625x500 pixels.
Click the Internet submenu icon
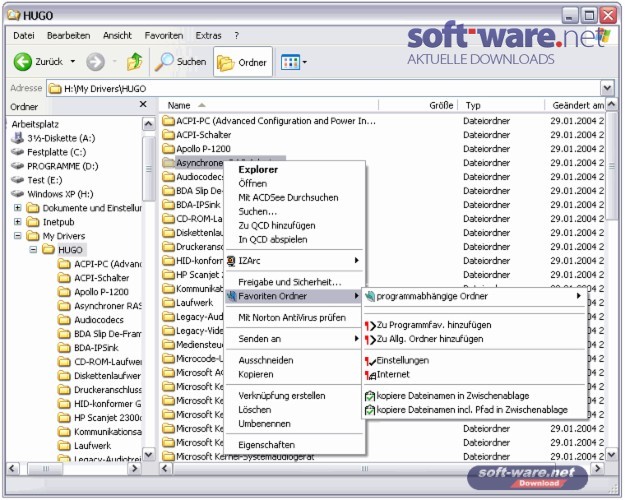pyautogui.click(x=370, y=375)
